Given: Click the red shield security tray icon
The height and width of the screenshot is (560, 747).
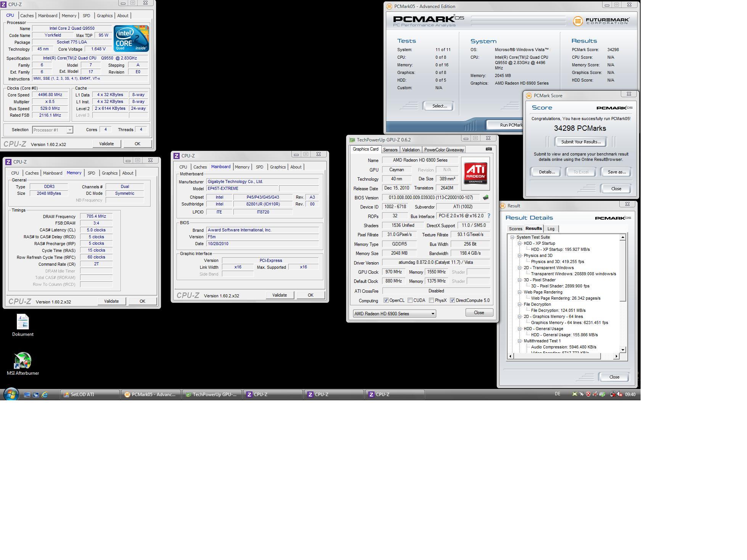Looking at the screenshot, I should click(x=588, y=394).
